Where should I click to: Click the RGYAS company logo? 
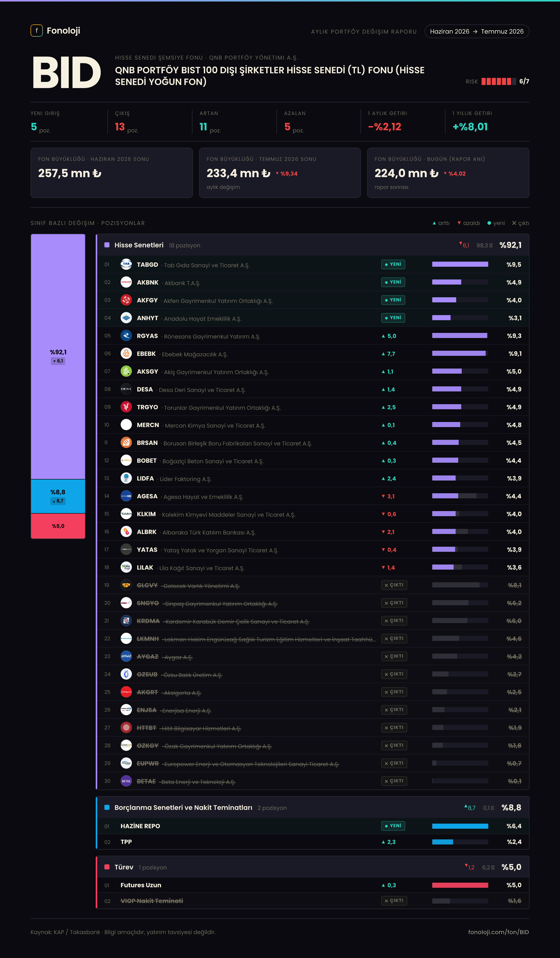tap(126, 336)
